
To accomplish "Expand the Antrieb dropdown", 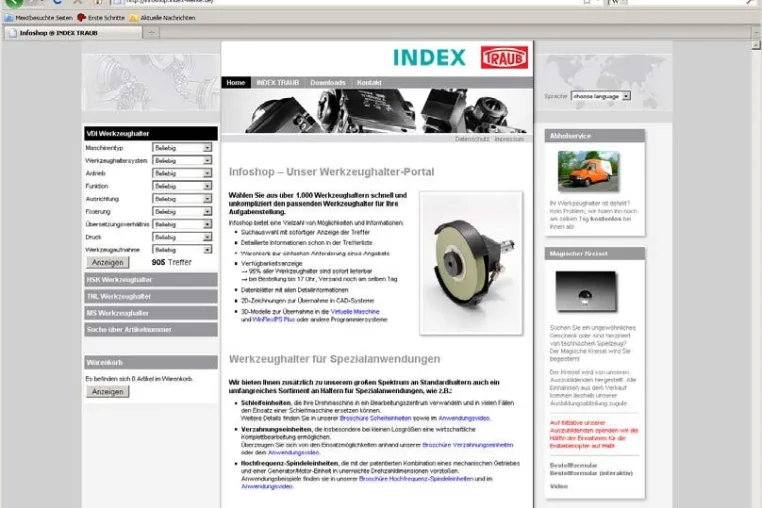I will [182, 173].
